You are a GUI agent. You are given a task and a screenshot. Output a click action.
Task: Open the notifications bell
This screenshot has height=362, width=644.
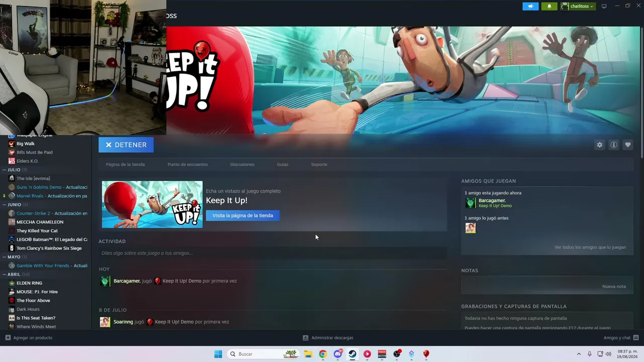pos(549,6)
